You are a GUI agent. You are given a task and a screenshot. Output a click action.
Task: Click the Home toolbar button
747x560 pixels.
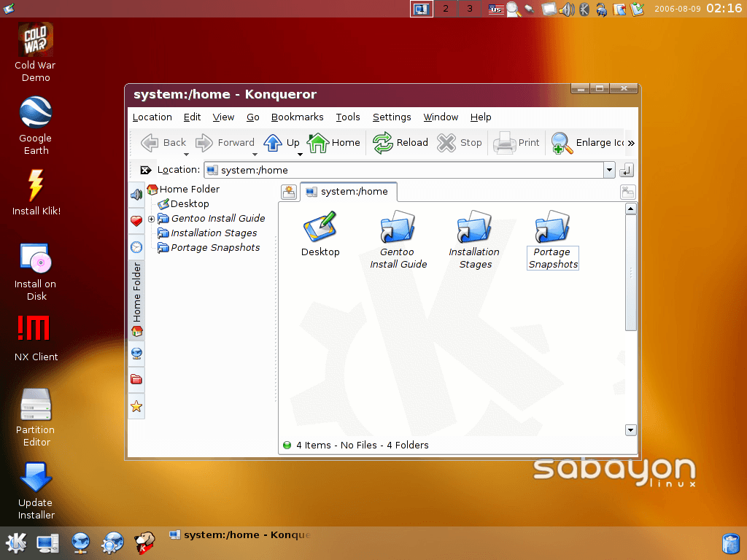click(x=333, y=142)
